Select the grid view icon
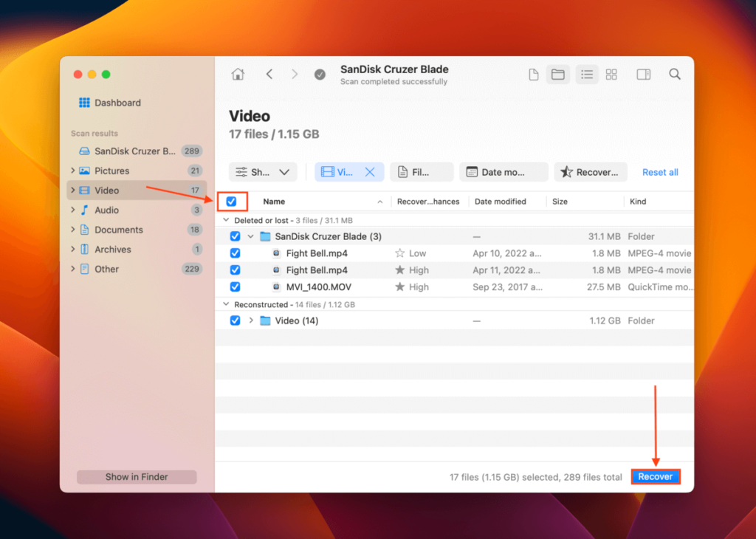Viewport: 756px width, 539px height. (x=611, y=75)
